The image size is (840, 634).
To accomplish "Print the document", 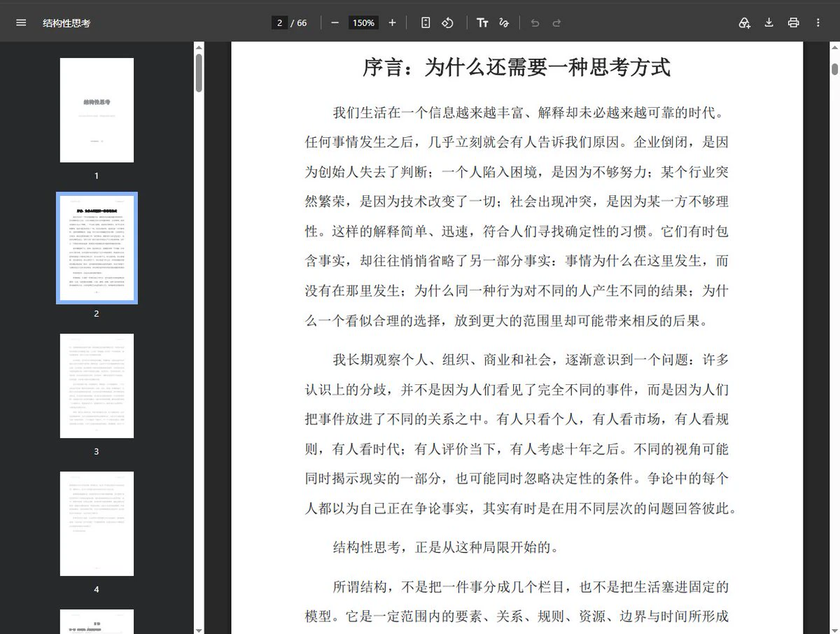I will pyautogui.click(x=793, y=22).
